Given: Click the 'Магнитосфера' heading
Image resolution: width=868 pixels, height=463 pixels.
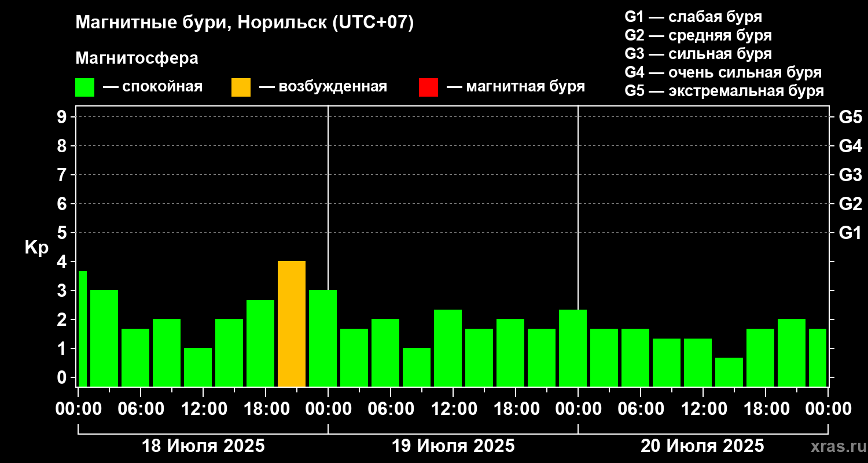Looking at the screenshot, I should 137,58.
